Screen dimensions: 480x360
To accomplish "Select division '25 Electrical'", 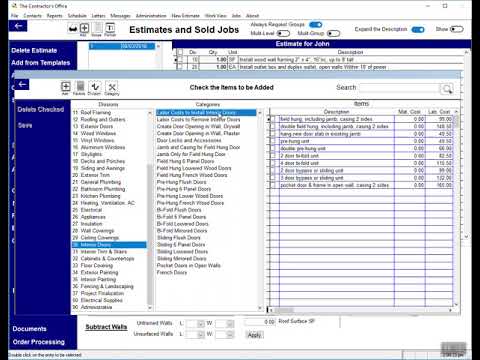I will tap(109, 210).
